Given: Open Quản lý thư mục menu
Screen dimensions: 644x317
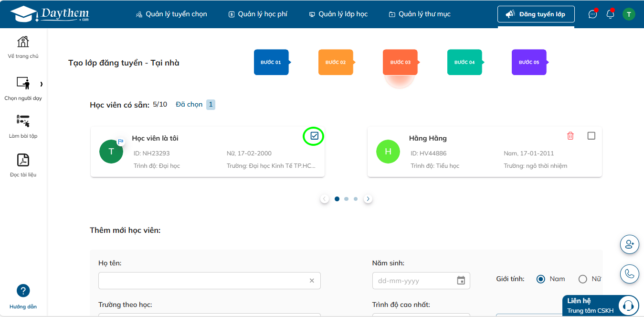Looking at the screenshot, I should 420,14.
